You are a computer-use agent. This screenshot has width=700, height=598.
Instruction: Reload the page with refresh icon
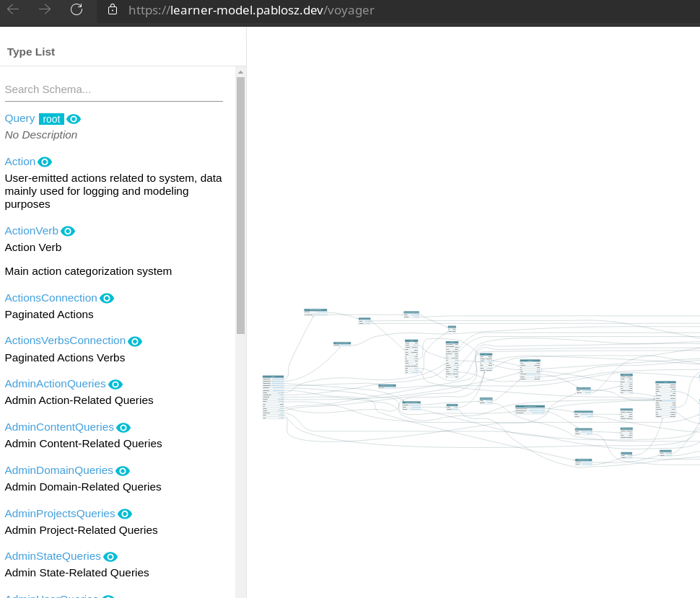(x=76, y=9)
